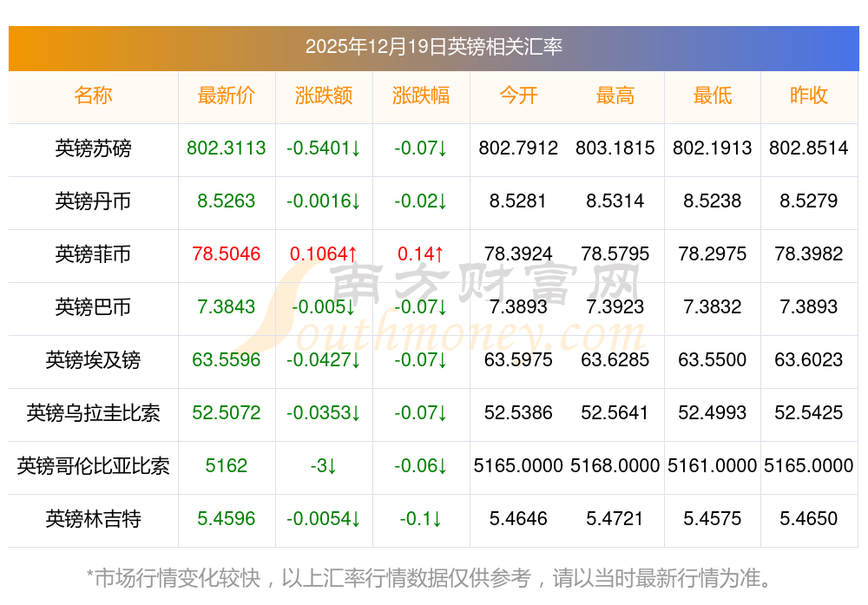The image size is (868, 605).
Task: Select the 涨跌额 column header
Action: tap(324, 95)
